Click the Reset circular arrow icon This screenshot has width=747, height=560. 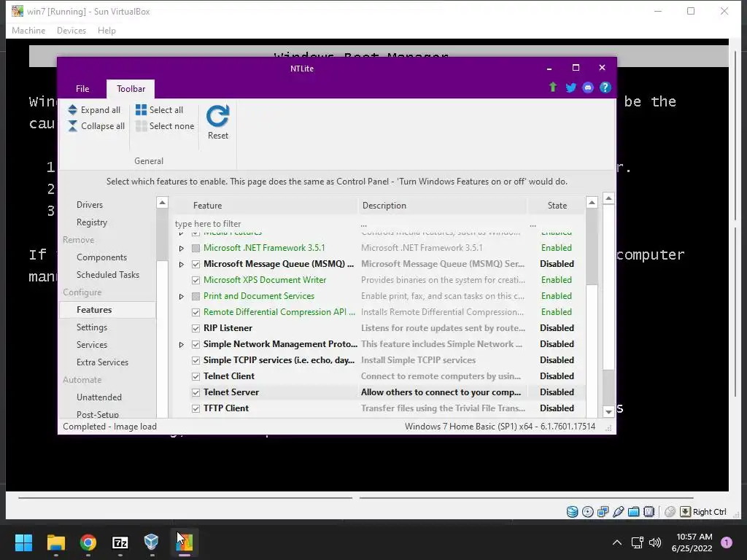pyautogui.click(x=217, y=116)
